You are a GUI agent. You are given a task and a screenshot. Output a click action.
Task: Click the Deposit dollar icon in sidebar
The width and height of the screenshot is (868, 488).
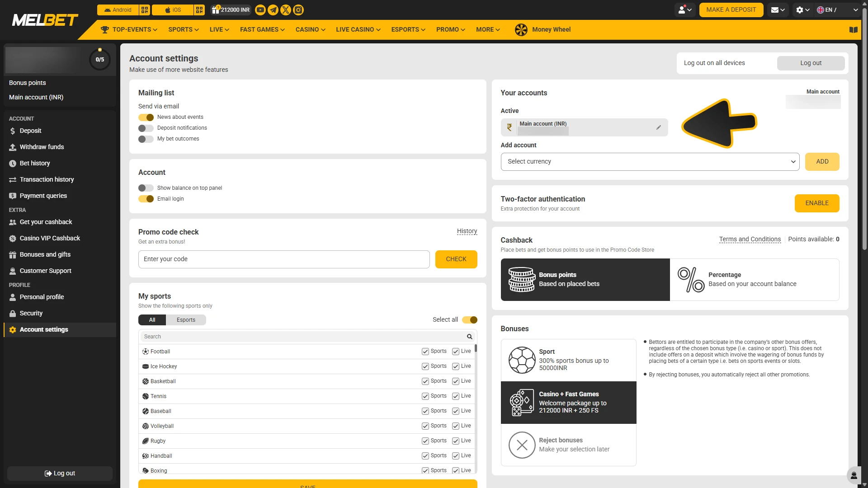tap(13, 131)
